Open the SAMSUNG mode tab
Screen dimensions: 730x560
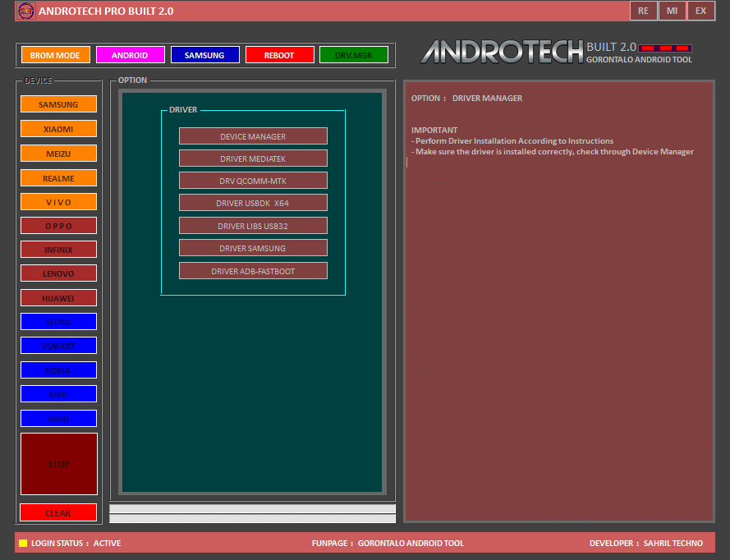(204, 55)
